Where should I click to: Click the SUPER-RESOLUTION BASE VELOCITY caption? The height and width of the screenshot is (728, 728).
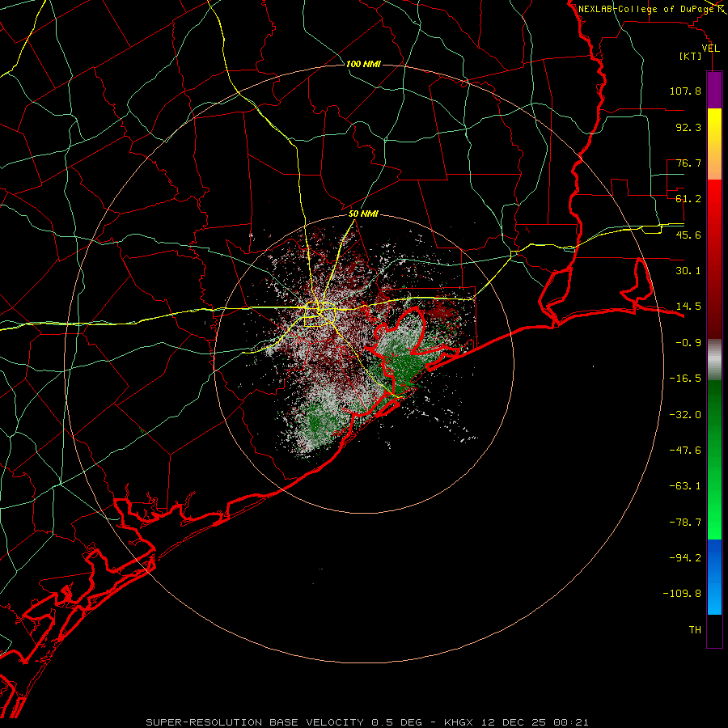pyautogui.click(x=255, y=722)
